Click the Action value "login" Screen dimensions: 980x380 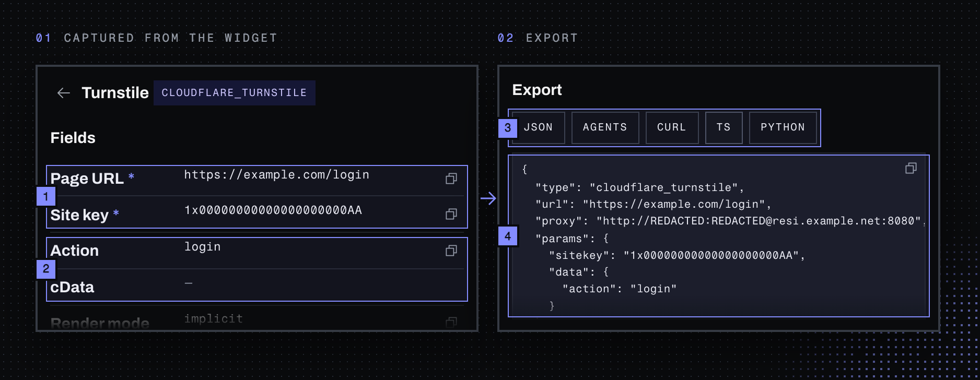[202, 247]
